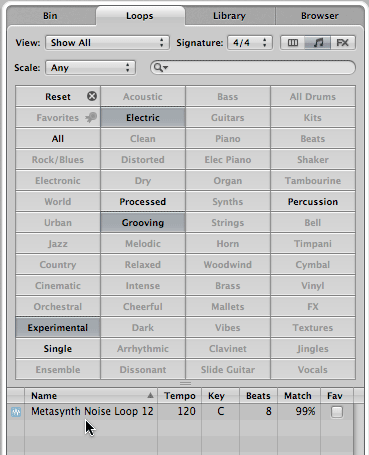Image resolution: width=369 pixels, height=455 pixels.
Task: Select the Urban category button
Action: [58, 222]
